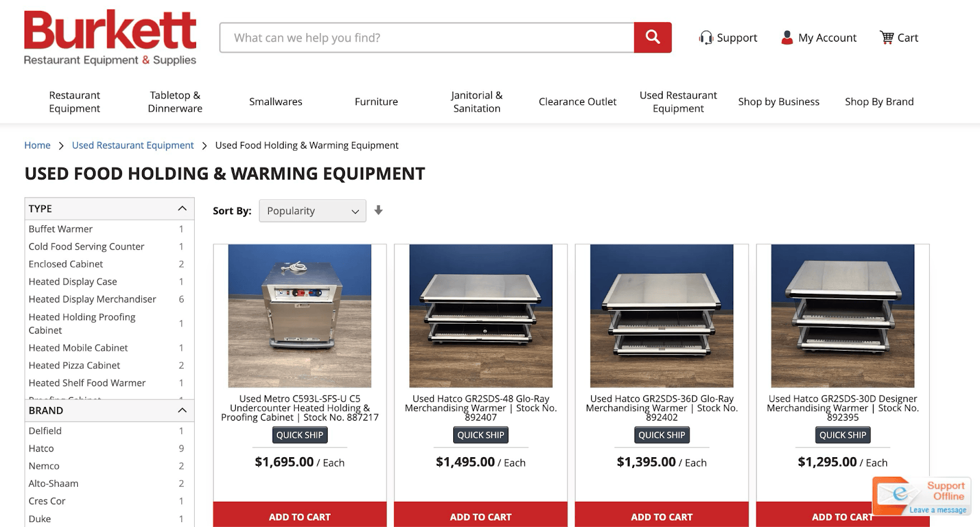Open the Support Offline chat widget
This screenshot has height=527, width=980.
point(922,496)
